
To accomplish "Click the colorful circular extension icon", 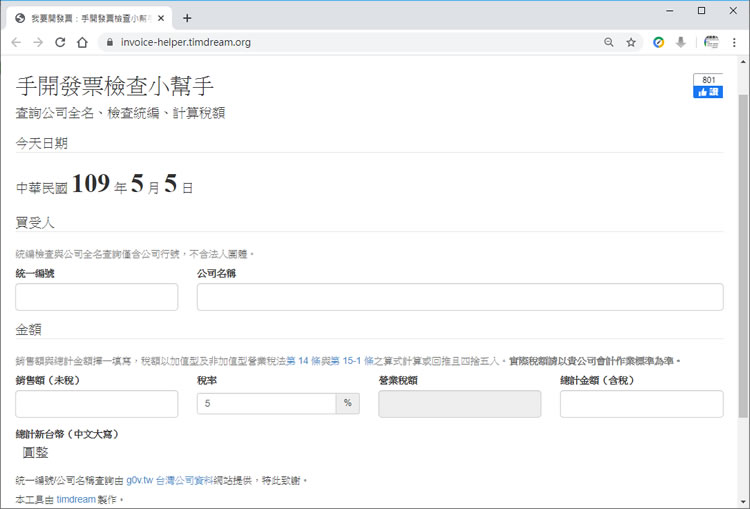I will 659,42.
